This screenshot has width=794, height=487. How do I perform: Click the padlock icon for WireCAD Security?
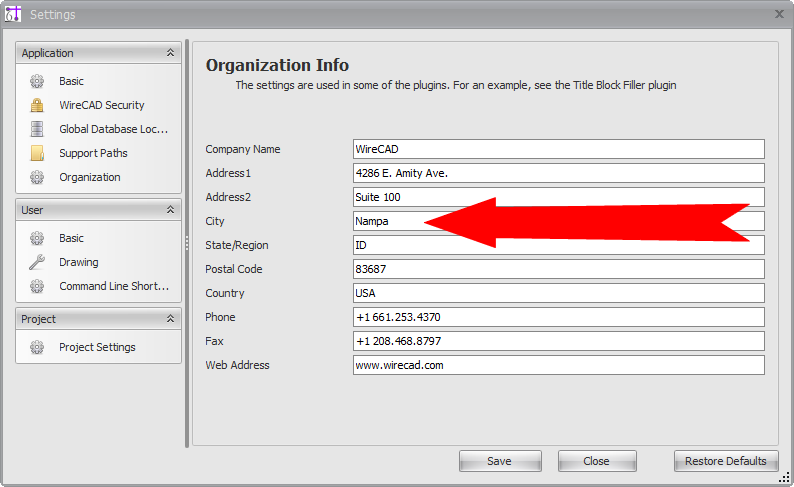(x=37, y=105)
